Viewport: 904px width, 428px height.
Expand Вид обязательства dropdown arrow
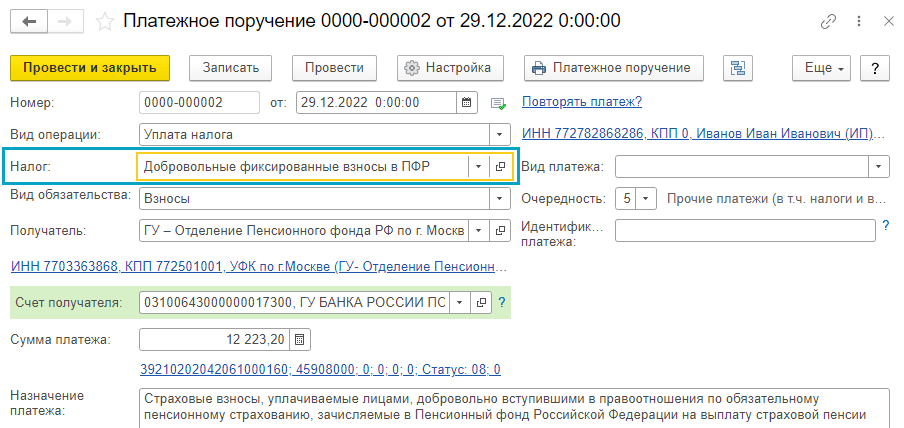(499, 198)
